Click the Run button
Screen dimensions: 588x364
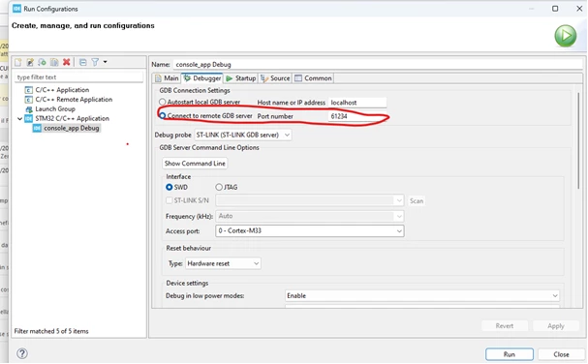(510, 354)
